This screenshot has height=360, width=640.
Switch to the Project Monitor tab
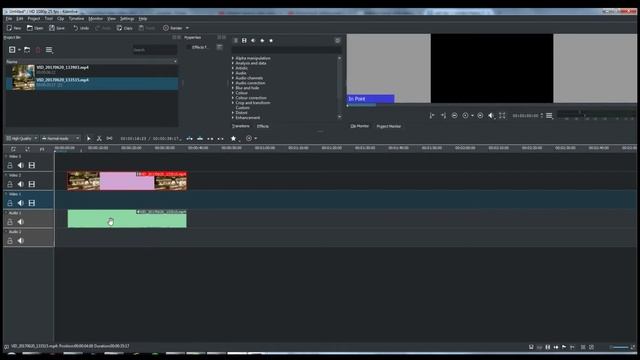point(389,126)
